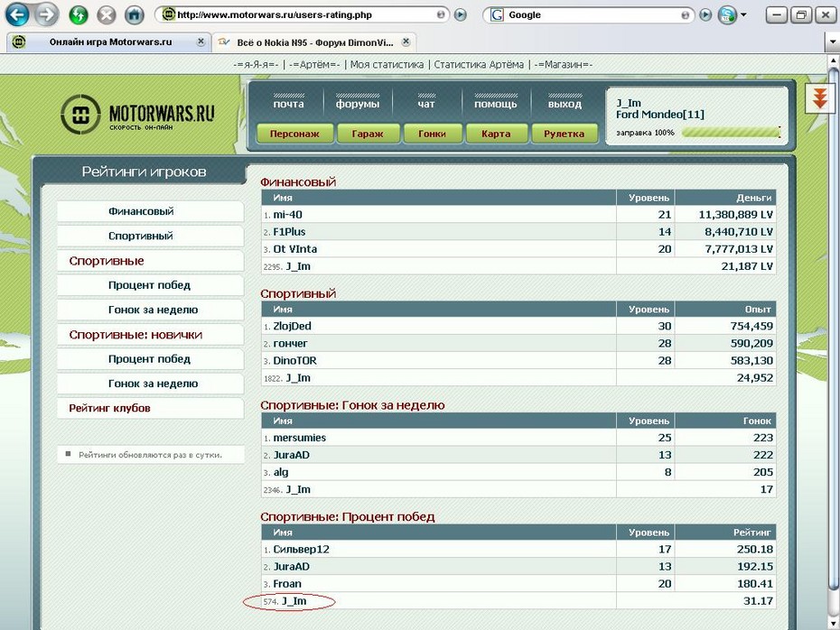840x630 pixels.
Task: Open Статистика Артёма link
Action: click(479, 65)
